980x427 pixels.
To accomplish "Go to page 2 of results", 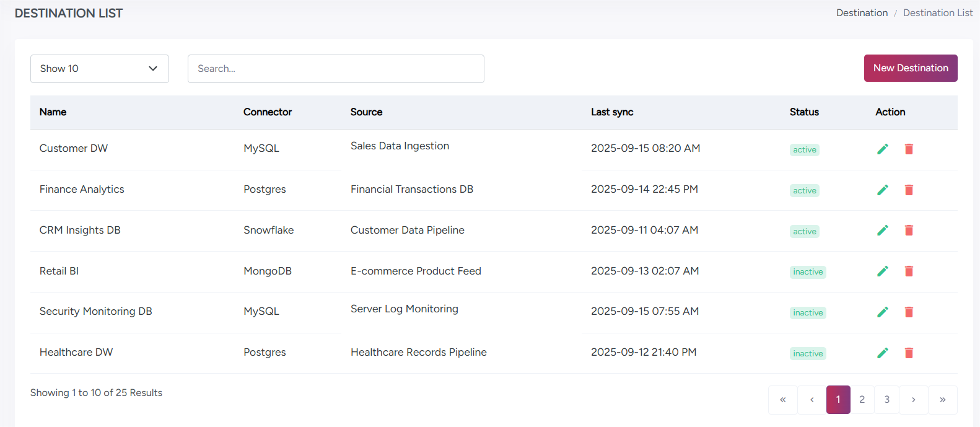I will click(x=862, y=400).
